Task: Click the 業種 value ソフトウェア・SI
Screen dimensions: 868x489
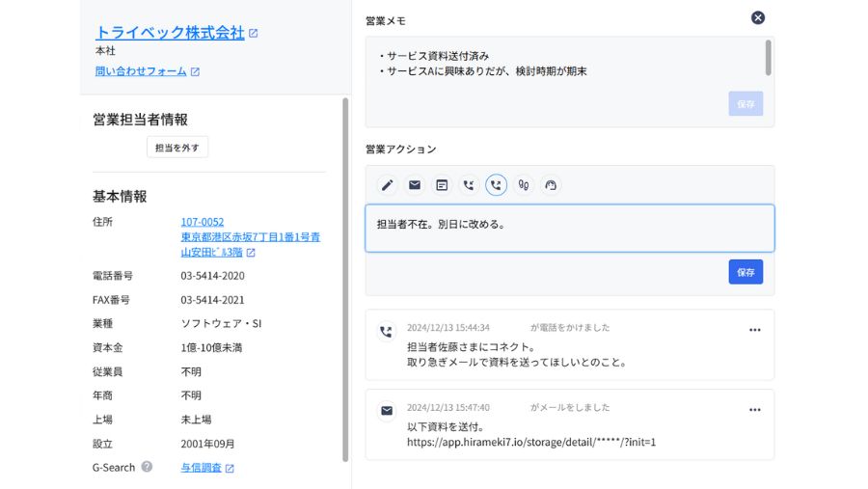Action: coord(221,323)
